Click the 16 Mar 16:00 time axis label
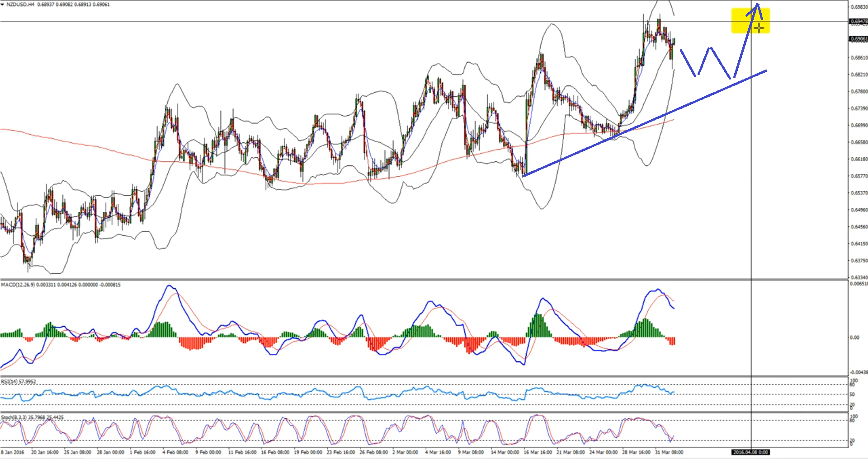This screenshot has width=868, height=459. pos(538,452)
